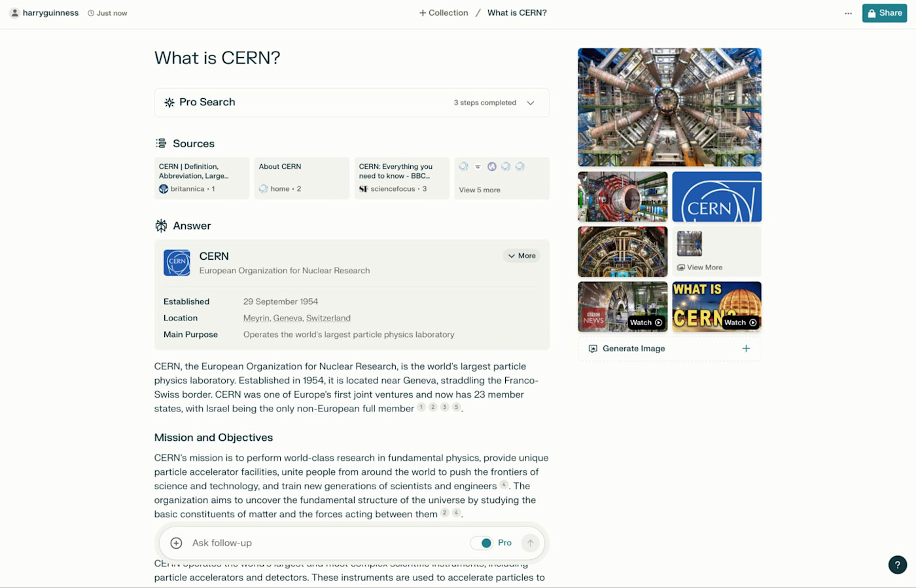
Task: Open the red detector thumbnail image
Action: (x=623, y=197)
